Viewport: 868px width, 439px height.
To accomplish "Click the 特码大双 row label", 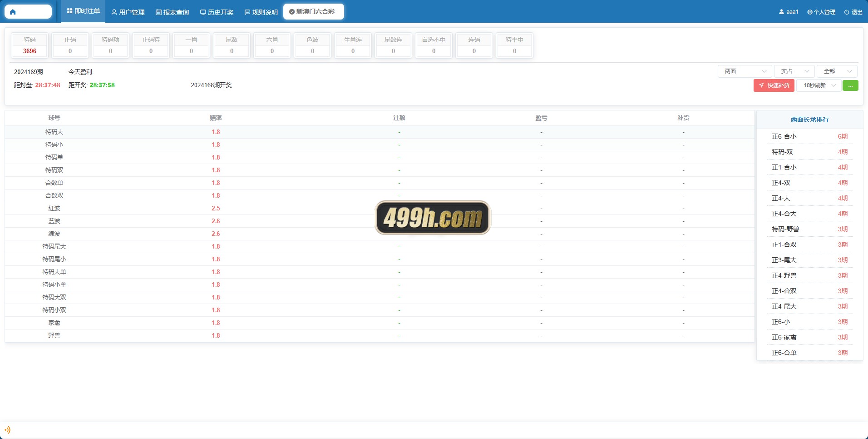I will pyautogui.click(x=54, y=297).
